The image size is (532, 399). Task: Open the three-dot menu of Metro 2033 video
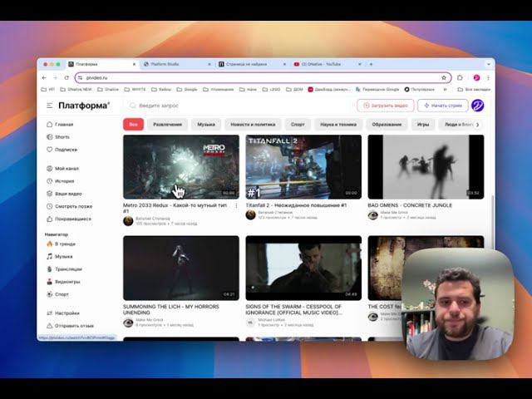tap(236, 205)
